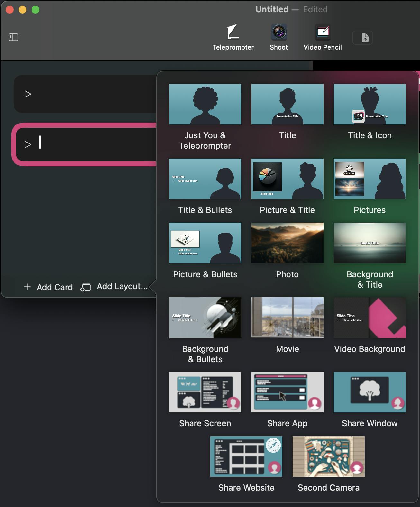The height and width of the screenshot is (507, 420).
Task: Play the first empty card
Action: click(28, 94)
